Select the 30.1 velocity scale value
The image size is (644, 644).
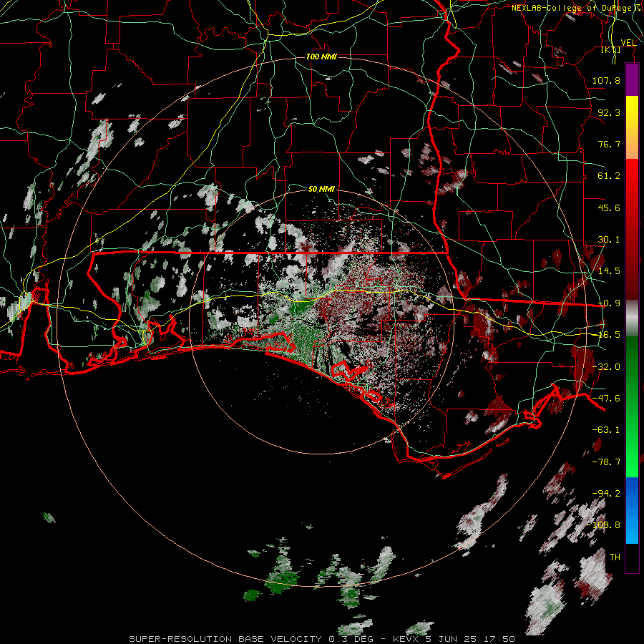point(609,240)
